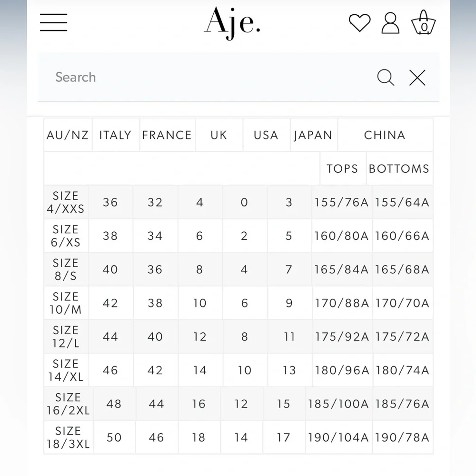The image size is (476, 476).
Task: Click Italy size 50 in 18/3XL row
Action: 114,437
